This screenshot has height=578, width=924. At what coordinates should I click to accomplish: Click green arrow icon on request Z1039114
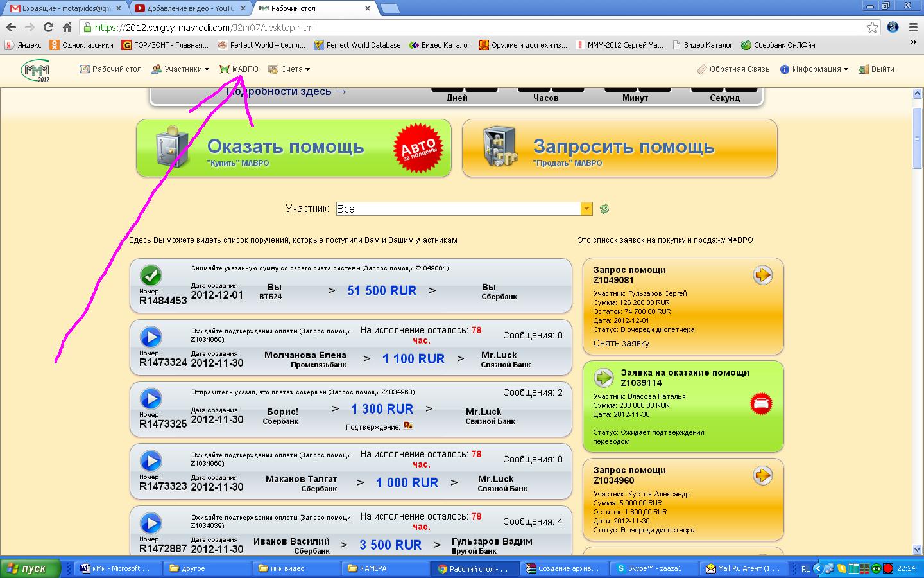pyautogui.click(x=604, y=377)
